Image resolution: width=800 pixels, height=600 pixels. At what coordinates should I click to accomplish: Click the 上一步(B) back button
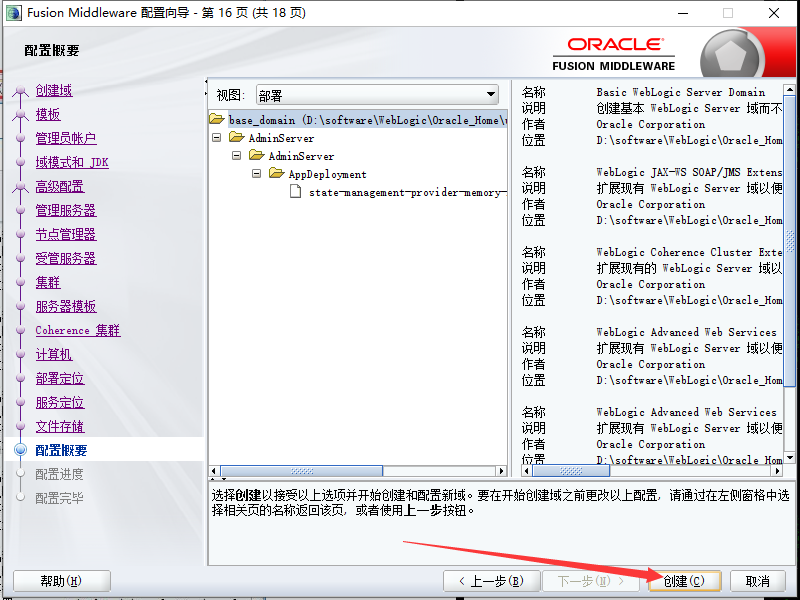491,581
